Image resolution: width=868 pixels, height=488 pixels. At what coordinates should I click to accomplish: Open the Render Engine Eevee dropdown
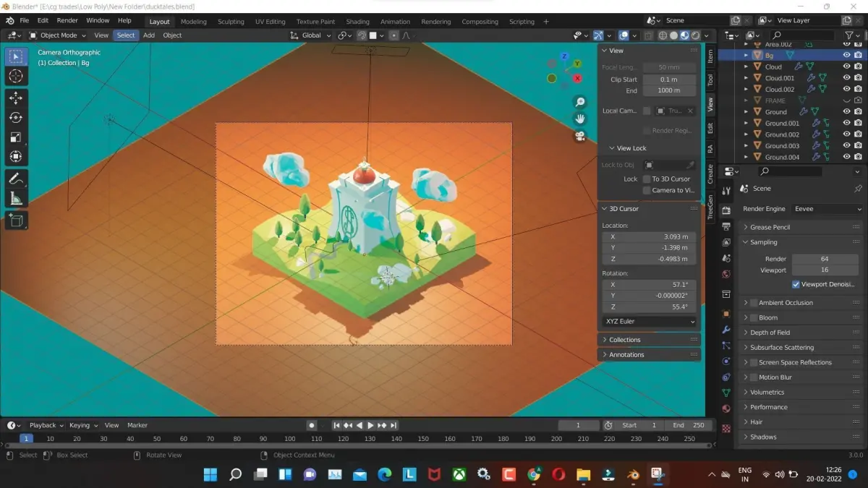827,209
